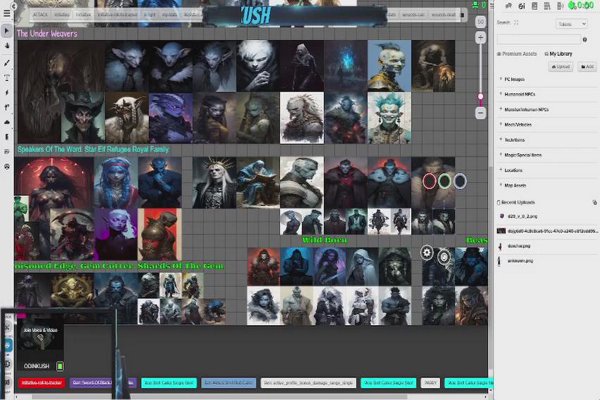This screenshot has width=600, height=400.
Task: Open the cloud Fog of War tool
Action: pyautogui.click(x=7, y=122)
